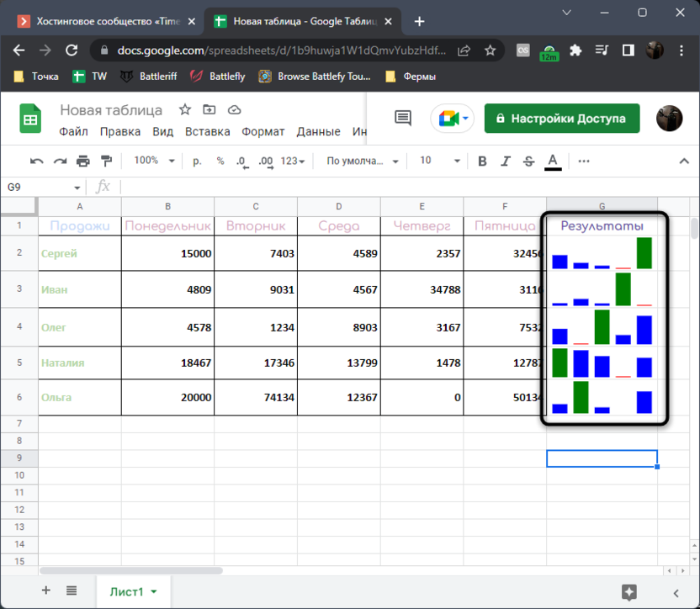Print the spreadsheet using printer icon
Screen dimensions: 700x609
click(x=82, y=161)
